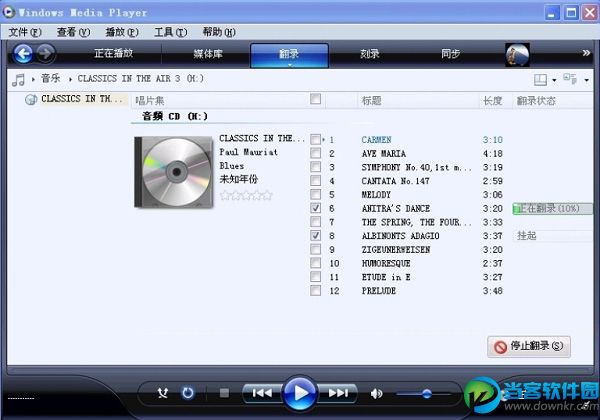Show more tabs with the double chevron
Viewport: 600px width, 420px height.
click(586, 53)
